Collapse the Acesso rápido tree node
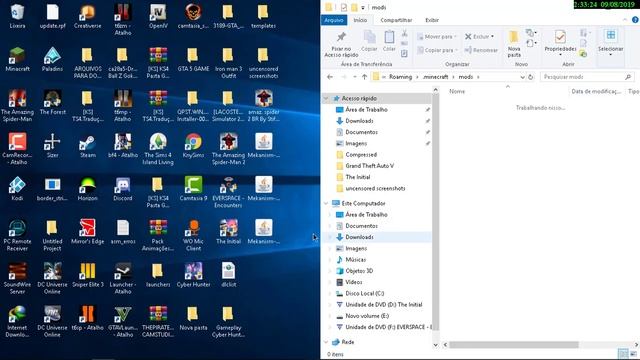The image size is (640, 360). tap(326, 98)
